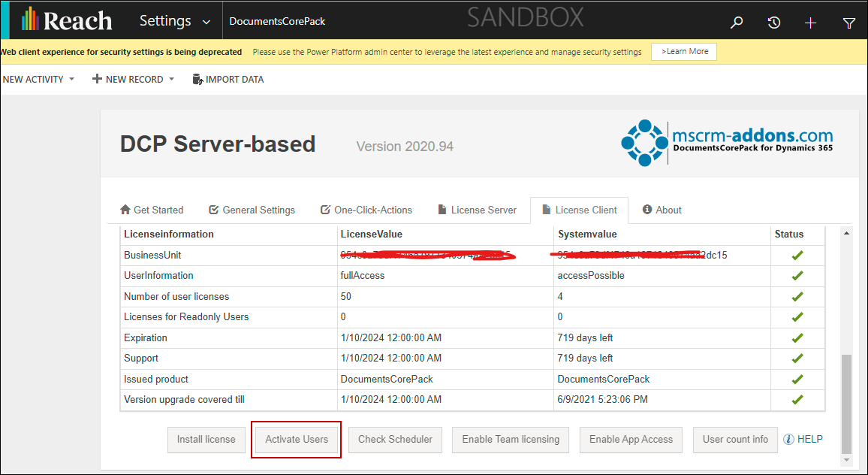This screenshot has width=868, height=475.
Task: Click the plus quick create icon
Action: (810, 23)
